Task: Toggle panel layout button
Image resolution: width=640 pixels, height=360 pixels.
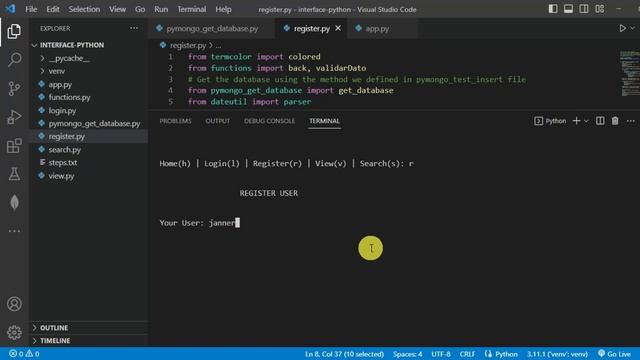Action: (x=568, y=9)
